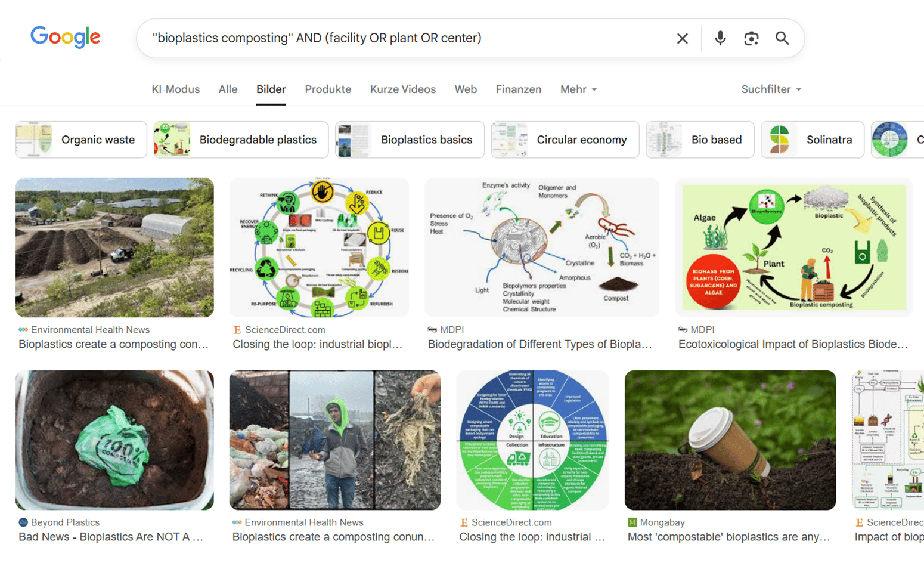Click the Google logo
This screenshot has height=563, width=924.
click(66, 38)
